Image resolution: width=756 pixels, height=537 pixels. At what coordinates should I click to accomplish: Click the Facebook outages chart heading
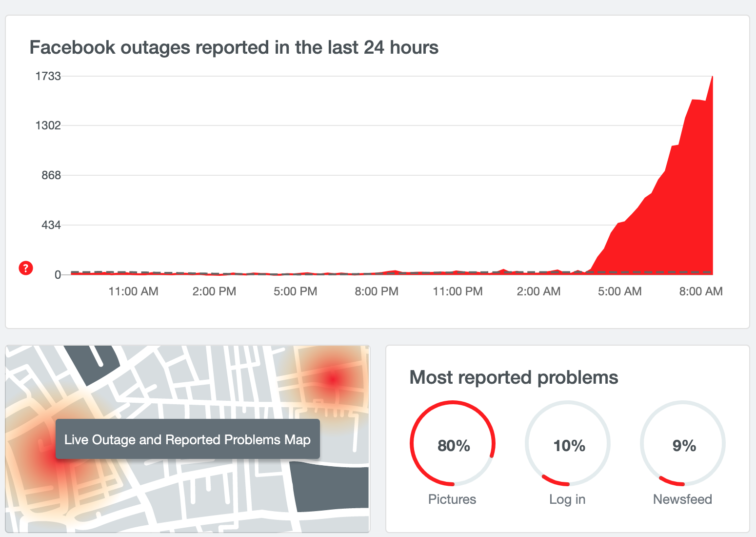tap(234, 47)
